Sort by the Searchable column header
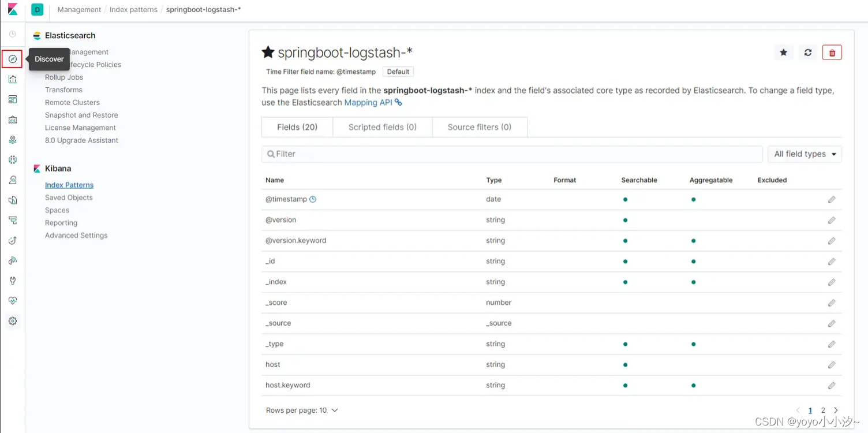868x433 pixels. pos(639,180)
